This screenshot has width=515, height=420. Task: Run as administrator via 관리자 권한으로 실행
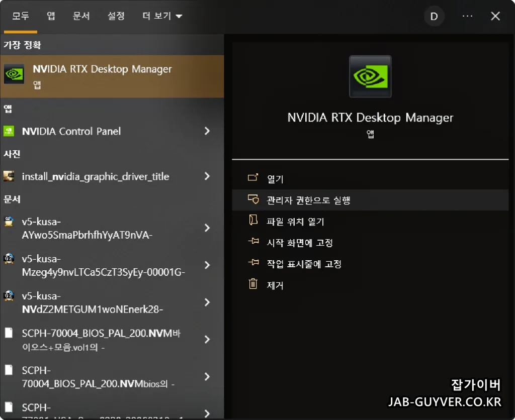click(x=302, y=199)
